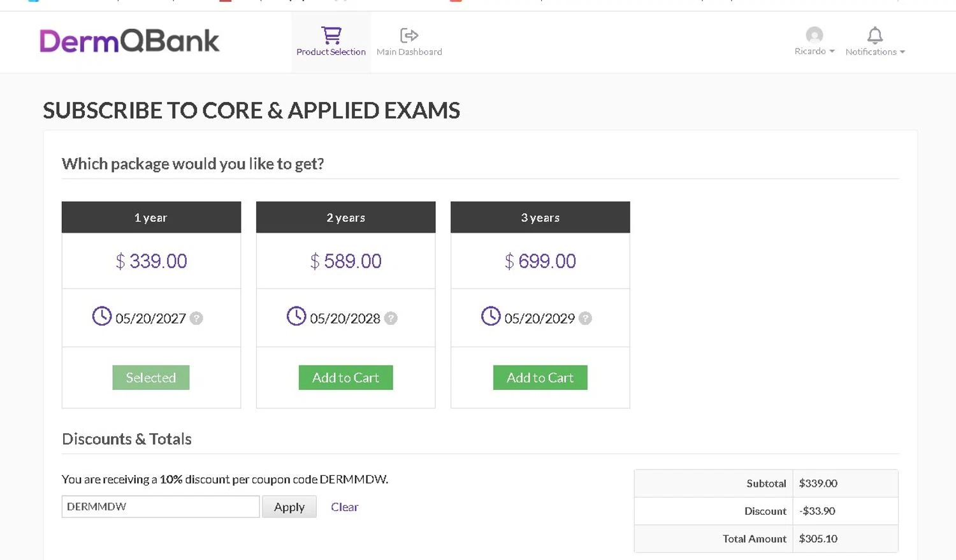Open Notifications bell icon
This screenshot has height=560, width=956.
coord(875,35)
